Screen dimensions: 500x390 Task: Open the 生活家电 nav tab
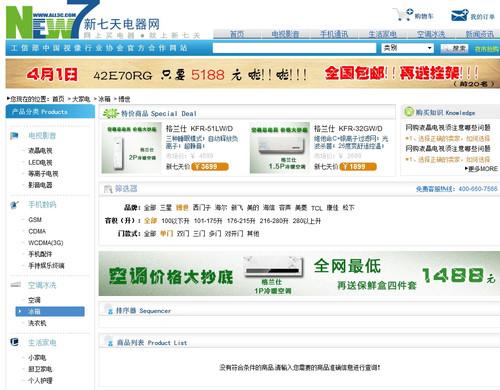[382, 34]
